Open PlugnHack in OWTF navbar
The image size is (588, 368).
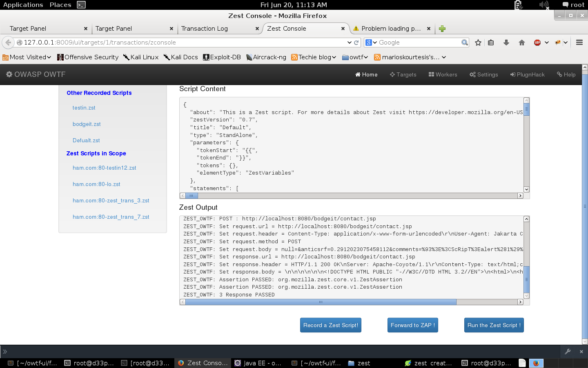(528, 74)
